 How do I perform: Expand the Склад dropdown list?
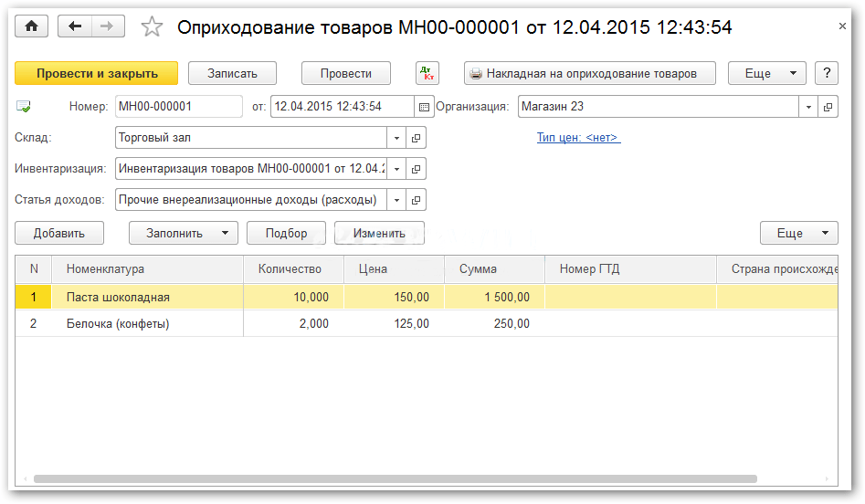point(396,138)
